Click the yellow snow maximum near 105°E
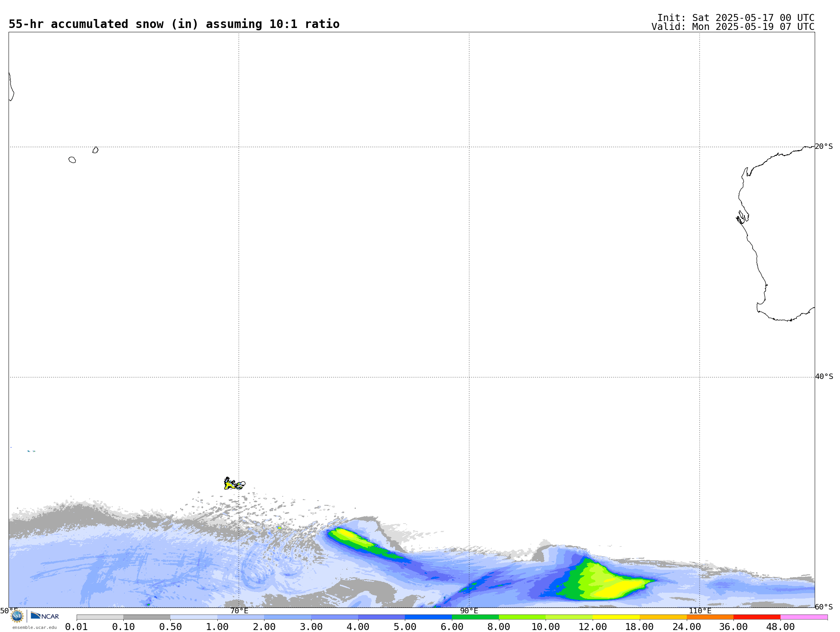The image size is (840, 632). point(618,589)
